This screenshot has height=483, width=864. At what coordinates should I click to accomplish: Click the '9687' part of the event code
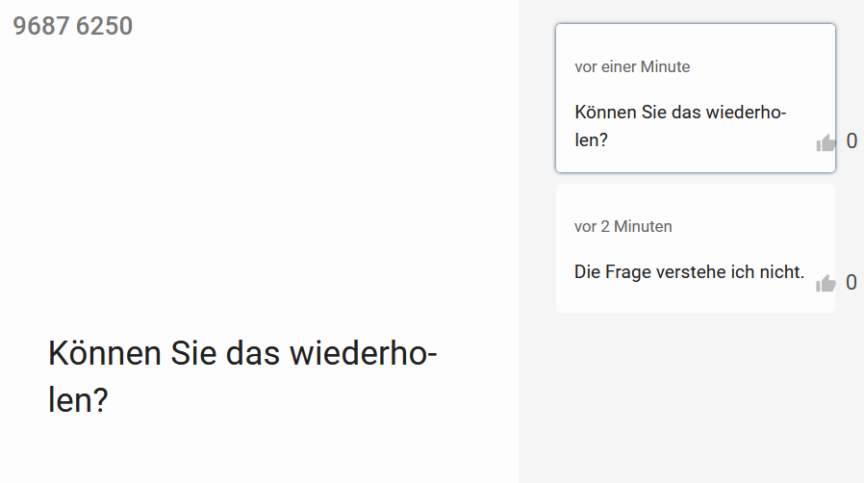click(x=41, y=26)
